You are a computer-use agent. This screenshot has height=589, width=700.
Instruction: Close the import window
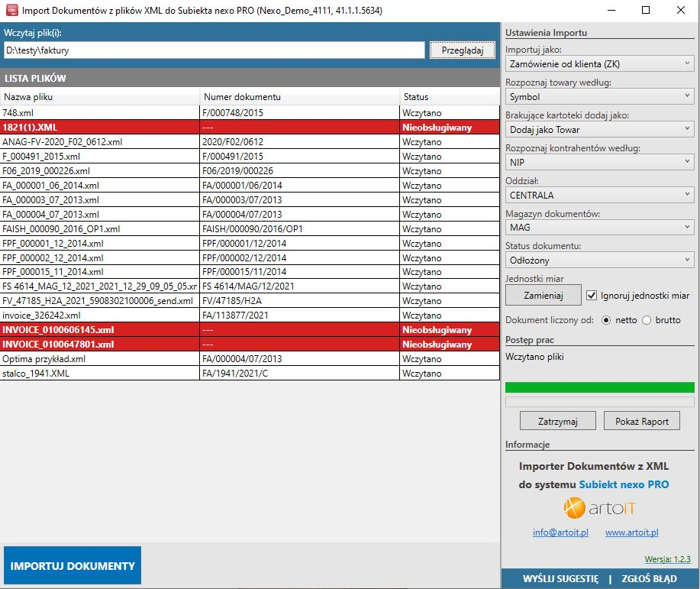(680, 10)
